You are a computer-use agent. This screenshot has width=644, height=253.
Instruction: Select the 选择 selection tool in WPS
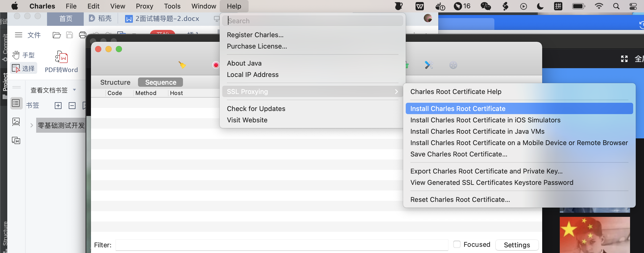[24, 68]
